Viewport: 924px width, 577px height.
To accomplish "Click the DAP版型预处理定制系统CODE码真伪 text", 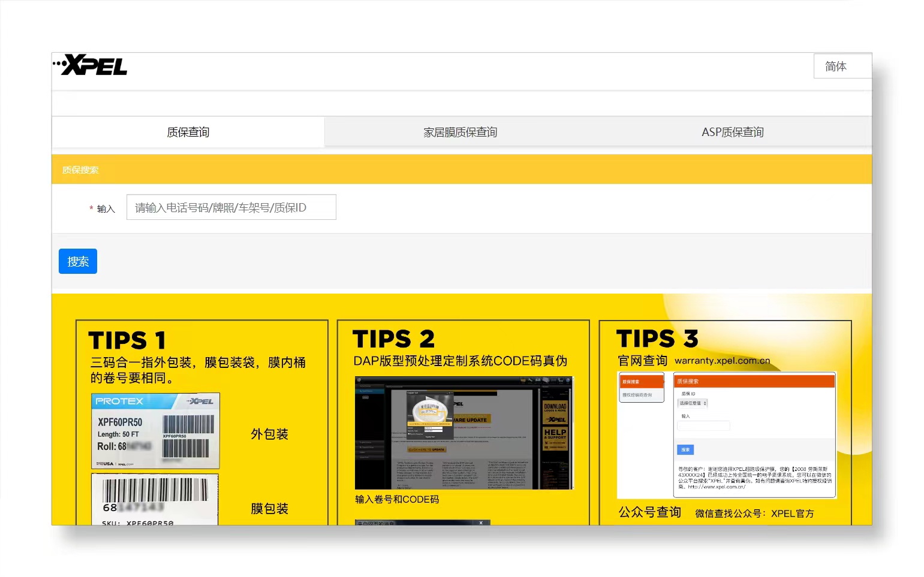I will pos(461,361).
